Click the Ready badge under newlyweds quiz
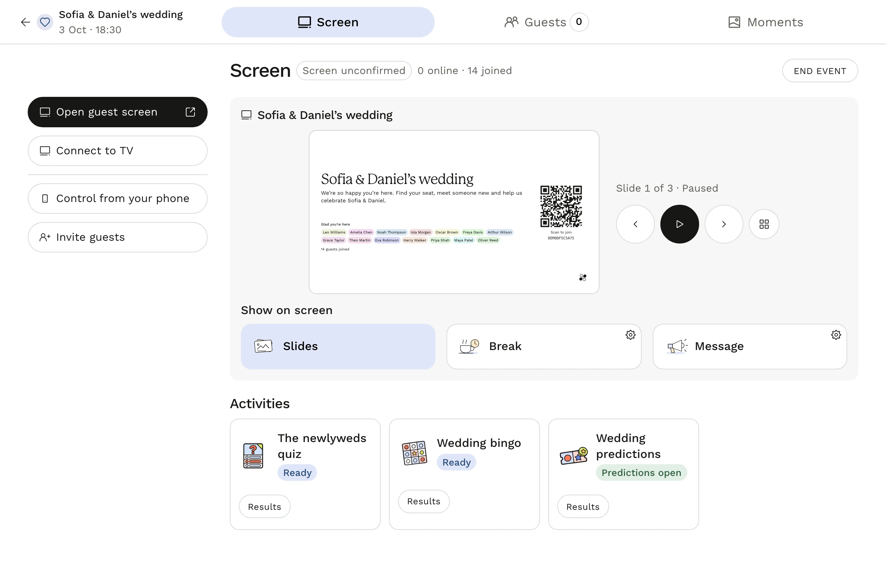This screenshot has height=588, width=886. [297, 472]
